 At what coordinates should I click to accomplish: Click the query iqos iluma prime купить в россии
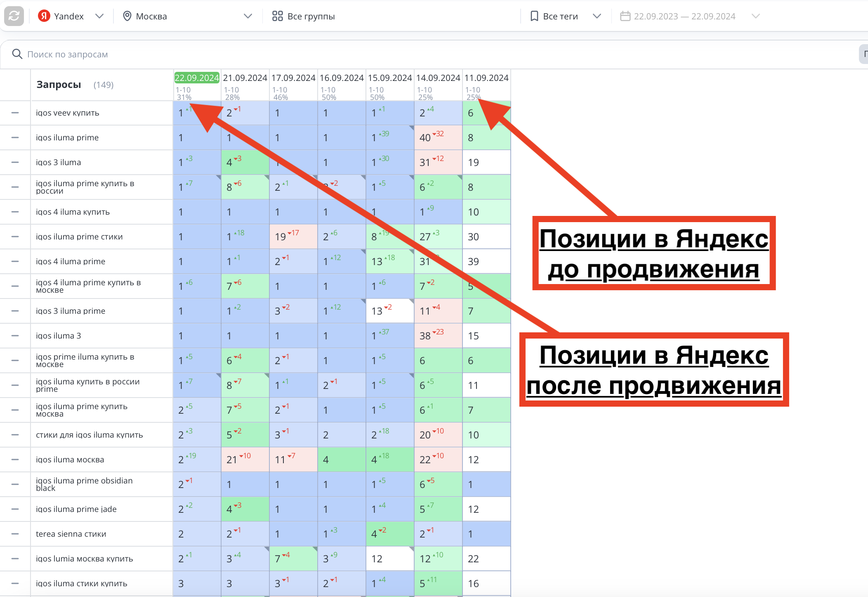click(85, 187)
